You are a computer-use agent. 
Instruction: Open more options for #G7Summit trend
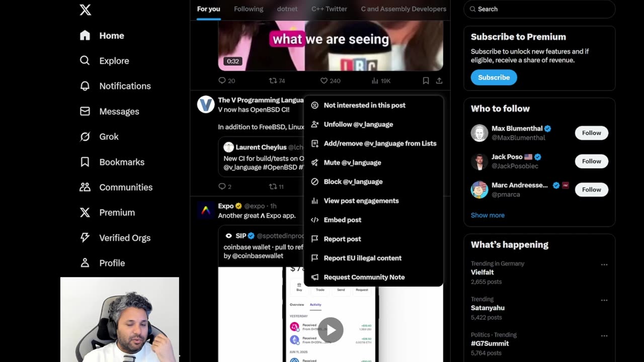pyautogui.click(x=604, y=336)
